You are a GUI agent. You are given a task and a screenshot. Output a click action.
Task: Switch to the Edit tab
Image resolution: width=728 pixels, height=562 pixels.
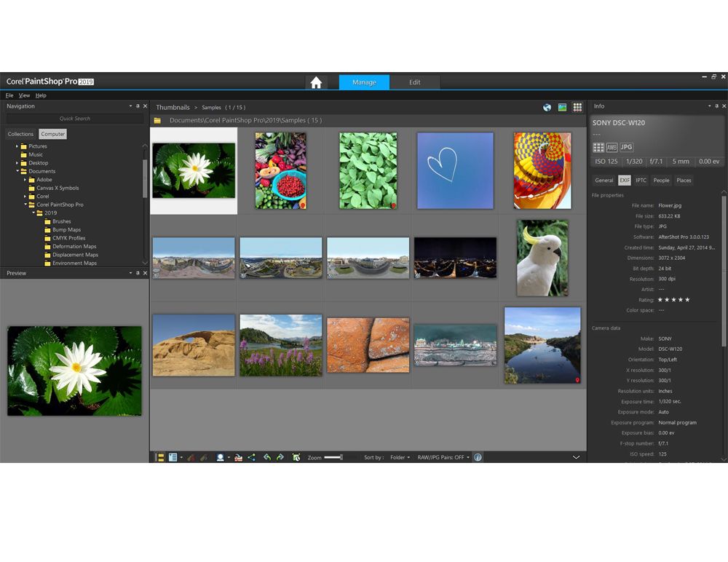click(x=416, y=82)
